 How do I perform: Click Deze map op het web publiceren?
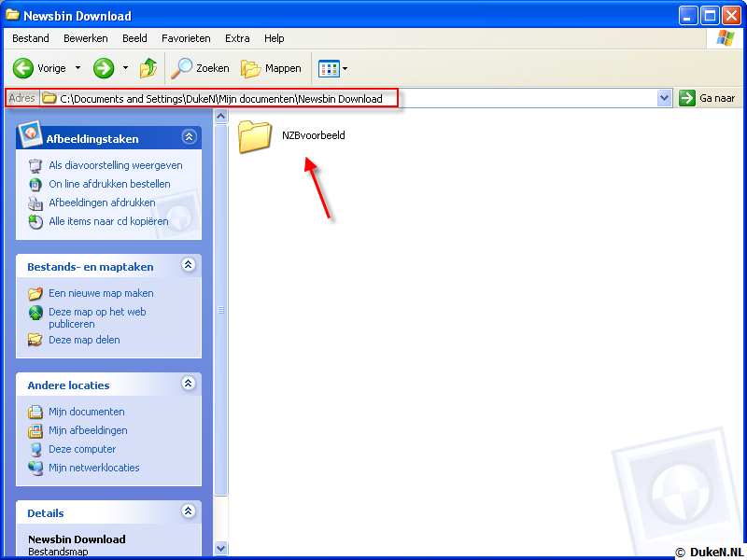click(97, 317)
